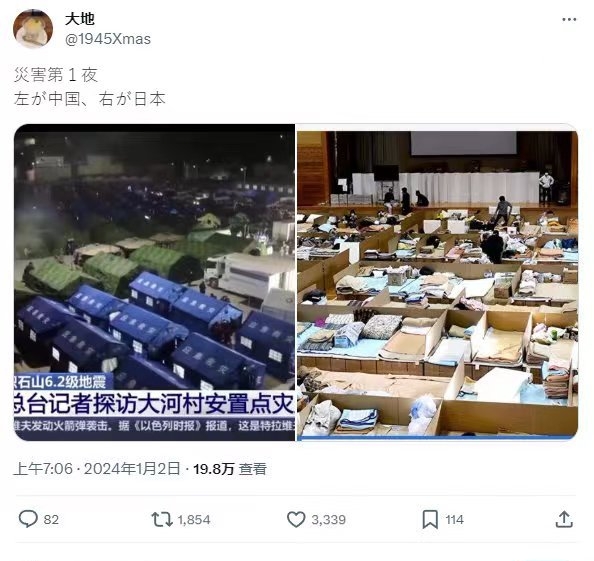Select the tweet text 災害第1夜
This screenshot has height=561, width=594.
(56, 75)
